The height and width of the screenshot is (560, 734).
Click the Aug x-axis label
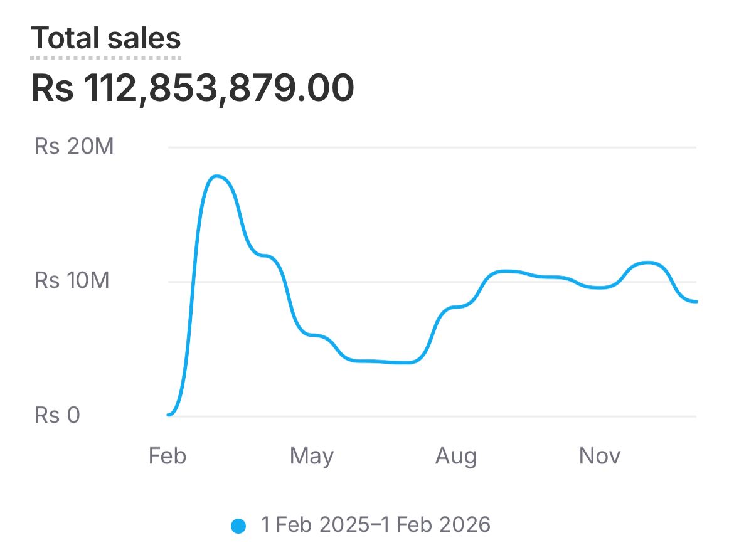tap(456, 456)
